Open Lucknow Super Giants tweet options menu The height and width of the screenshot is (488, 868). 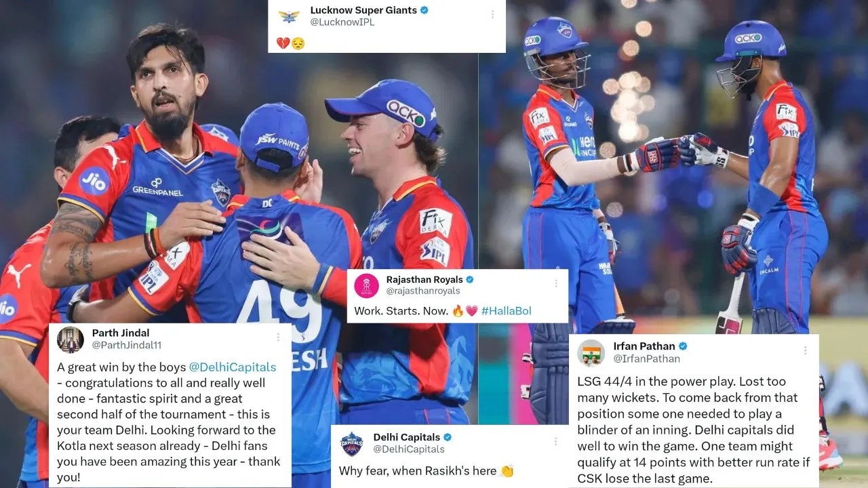[492, 14]
